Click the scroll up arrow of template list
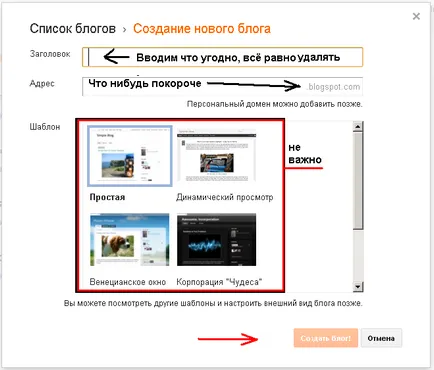 358,126
